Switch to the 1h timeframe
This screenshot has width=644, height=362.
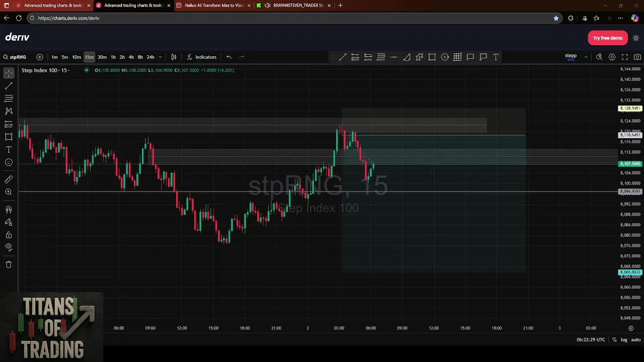coord(113,57)
